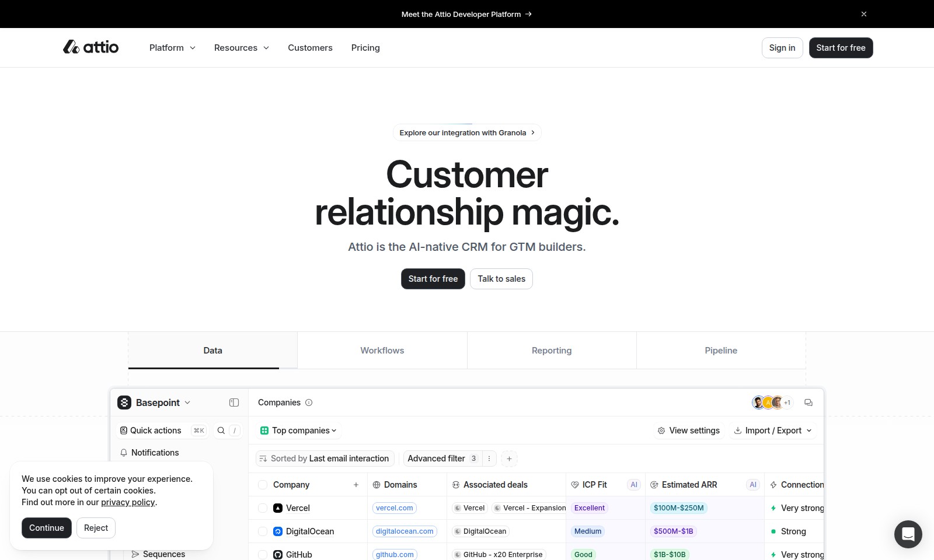
Task: Click the Top companies green grid icon
Action: tap(264, 430)
